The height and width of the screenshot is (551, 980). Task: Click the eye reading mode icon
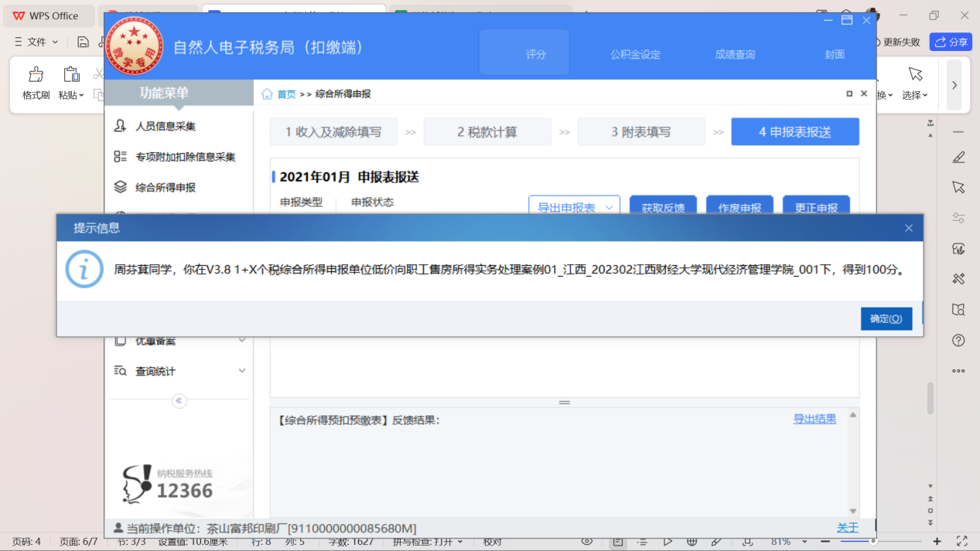587,542
